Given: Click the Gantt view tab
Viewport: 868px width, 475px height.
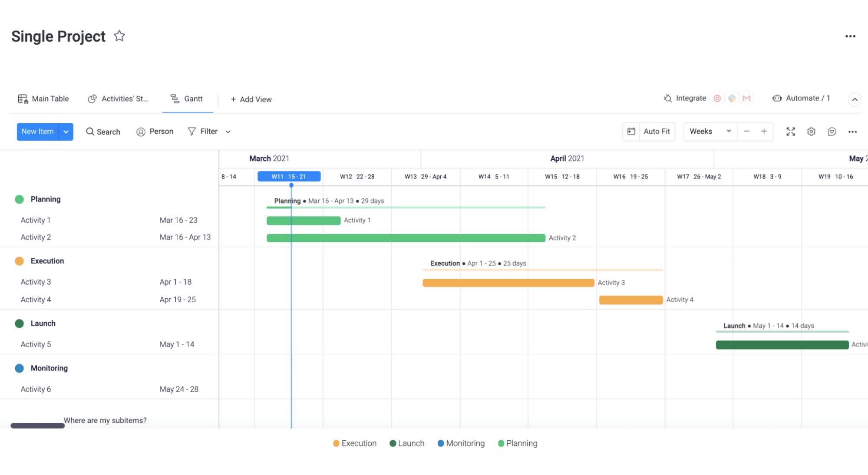Looking at the screenshot, I should point(187,98).
